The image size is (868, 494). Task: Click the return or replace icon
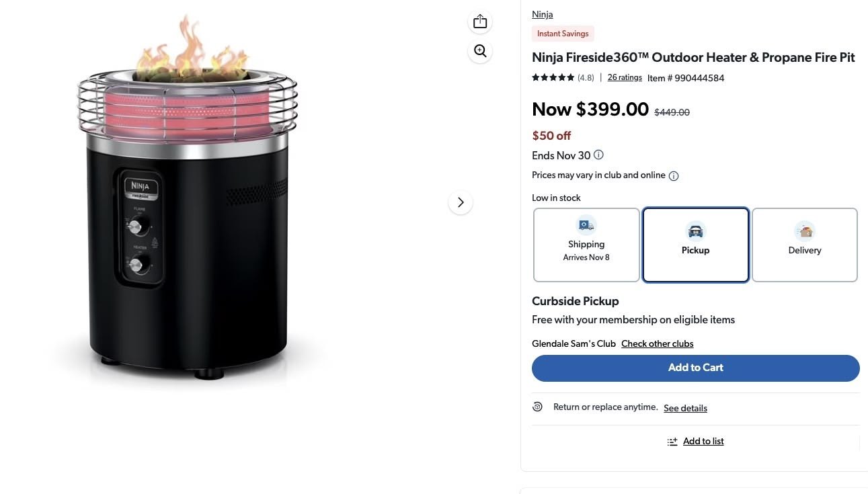[x=537, y=407]
